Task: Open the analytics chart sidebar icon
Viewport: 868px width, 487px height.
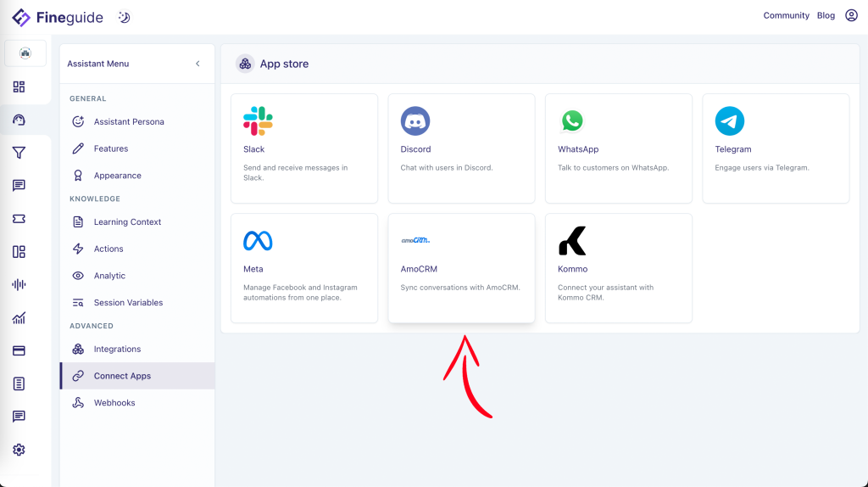Action: point(19,318)
